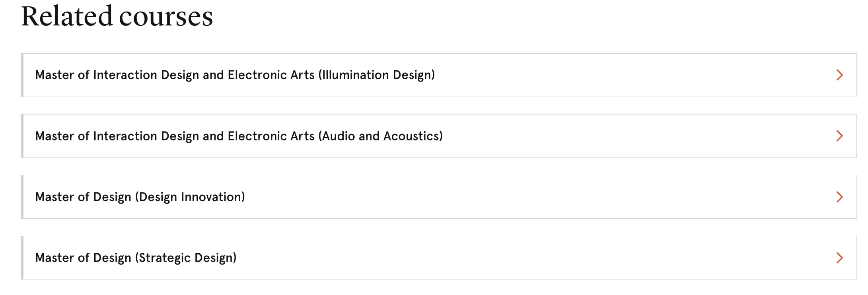Click the gray left bar of Illumination Design card
868x295 pixels.
coord(22,75)
